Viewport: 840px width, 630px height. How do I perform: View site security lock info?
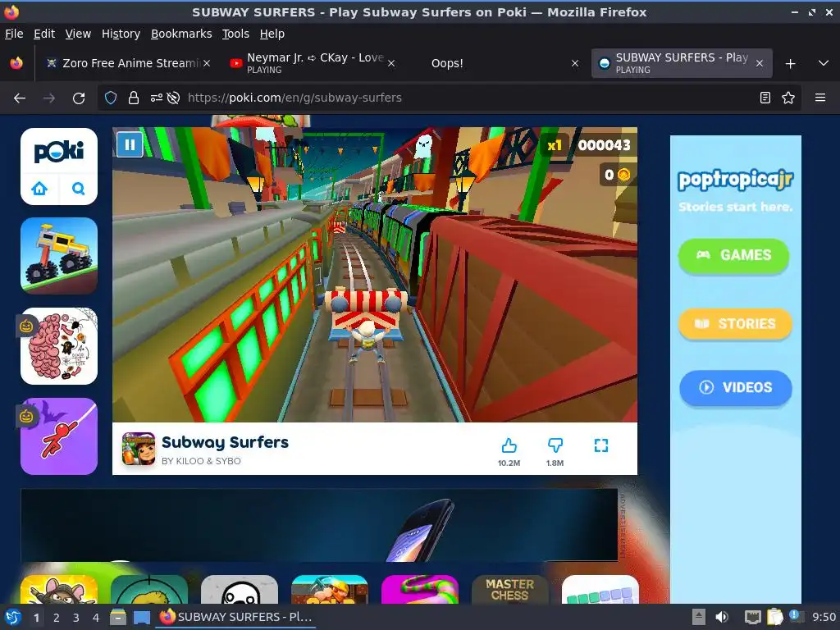(134, 98)
